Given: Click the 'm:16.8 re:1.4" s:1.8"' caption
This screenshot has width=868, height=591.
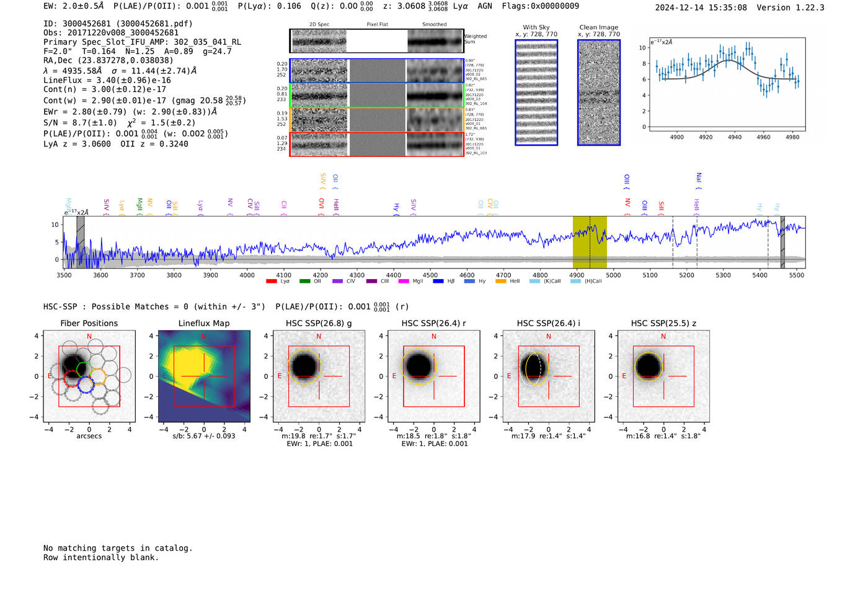Looking at the screenshot, I should 663,436.
